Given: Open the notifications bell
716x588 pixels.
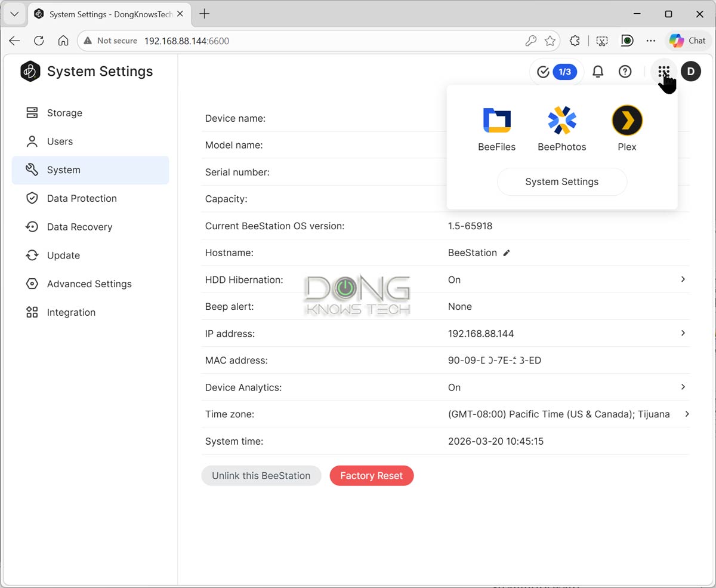Looking at the screenshot, I should pos(597,71).
